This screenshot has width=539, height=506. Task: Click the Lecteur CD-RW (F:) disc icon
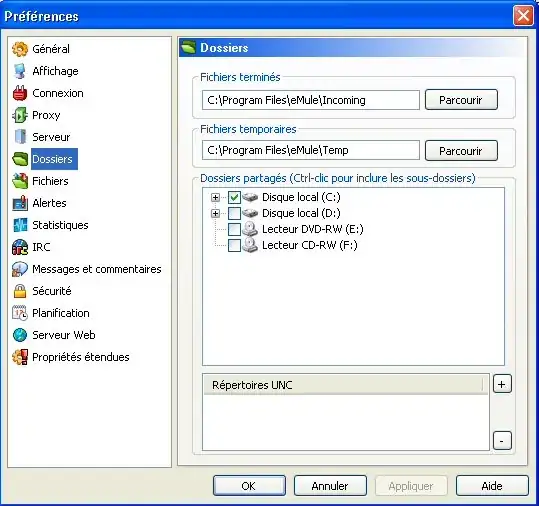pos(250,245)
